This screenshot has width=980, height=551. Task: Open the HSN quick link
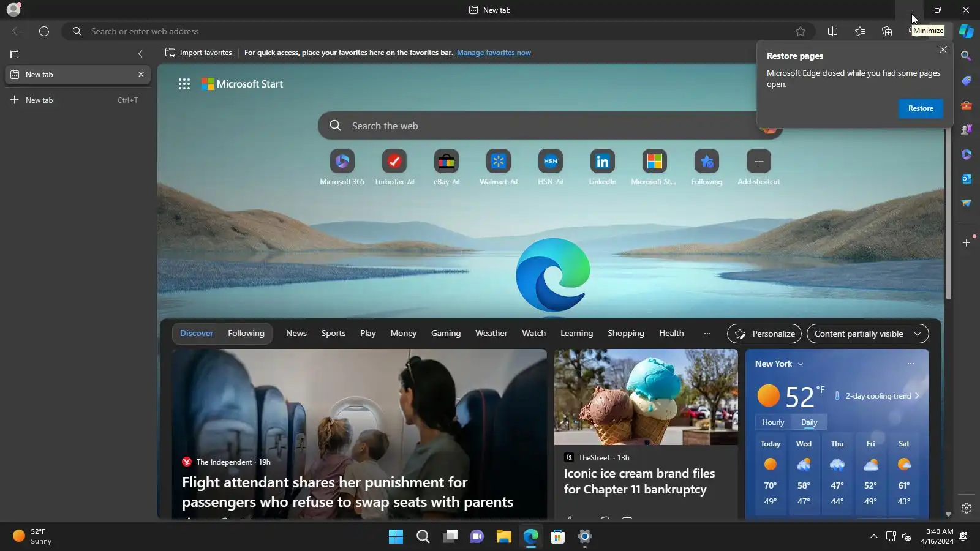[551, 167]
